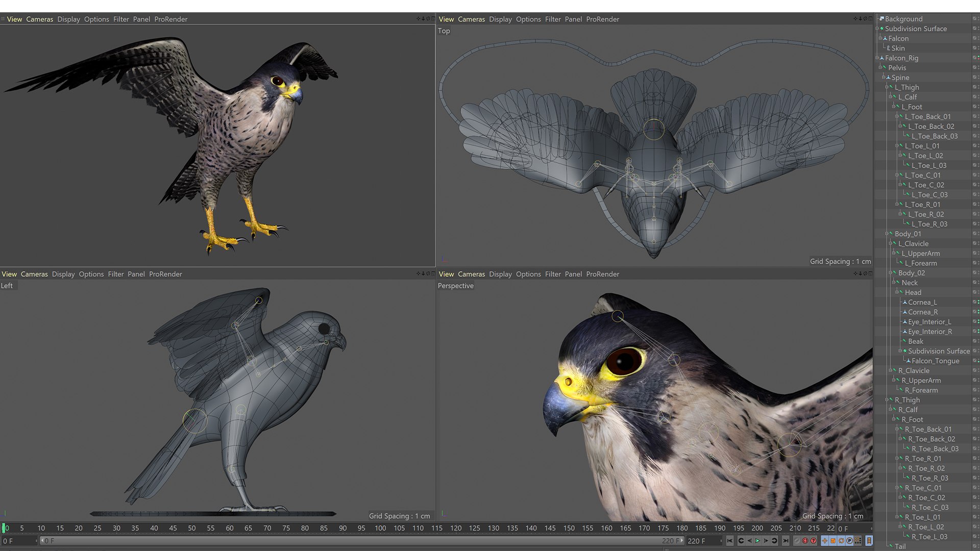Viewport: 980px width, 551px height.
Task: Collapse the Falcon_Rig hierarchy
Action: [877, 58]
